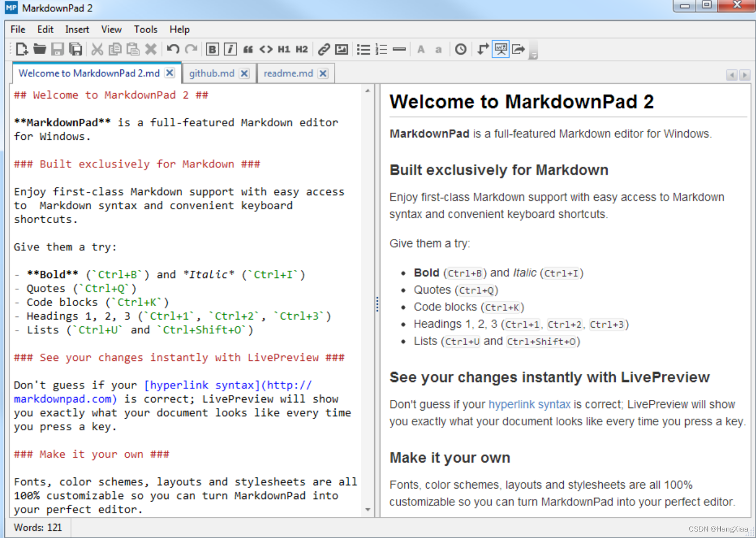Apply italic formatting with the I icon
Screen dimensions: 756x538
pos(230,49)
